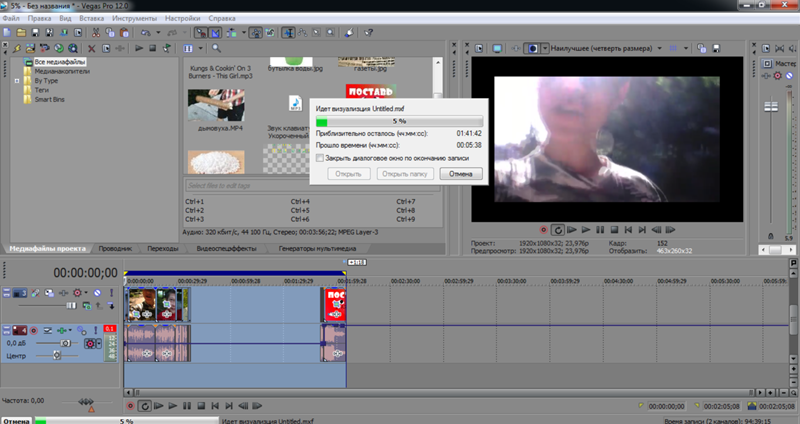This screenshot has width=800, height=424.
Task: Click Track Motion icon on video track
Action: point(49,293)
